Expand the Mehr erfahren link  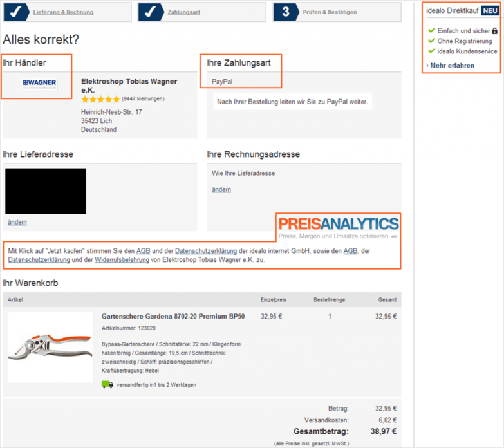coord(452,66)
